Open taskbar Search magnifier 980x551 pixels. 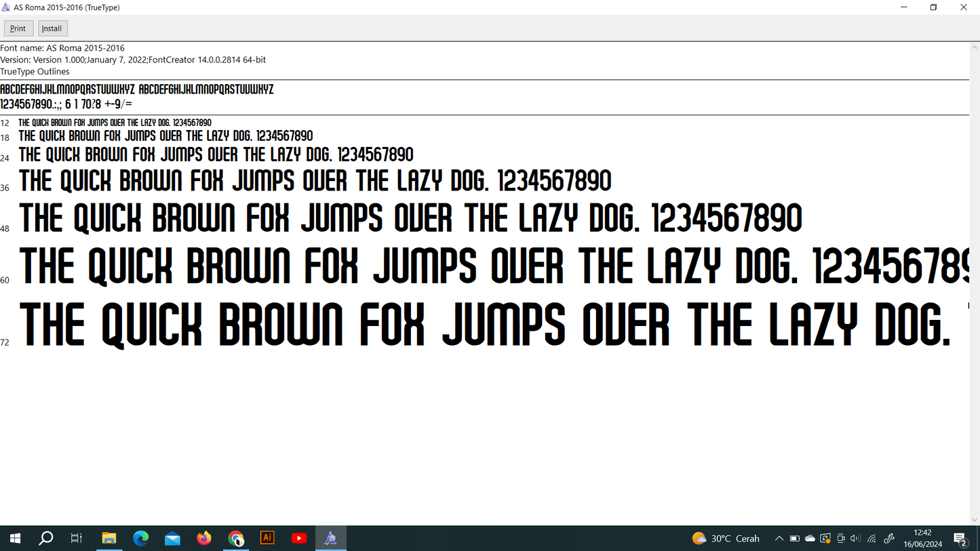46,539
